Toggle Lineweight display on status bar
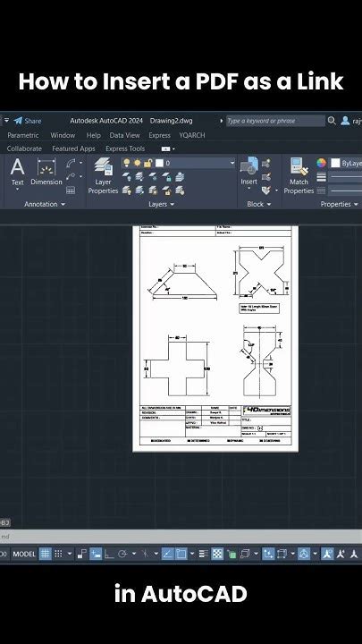362x644 pixels. (x=204, y=554)
